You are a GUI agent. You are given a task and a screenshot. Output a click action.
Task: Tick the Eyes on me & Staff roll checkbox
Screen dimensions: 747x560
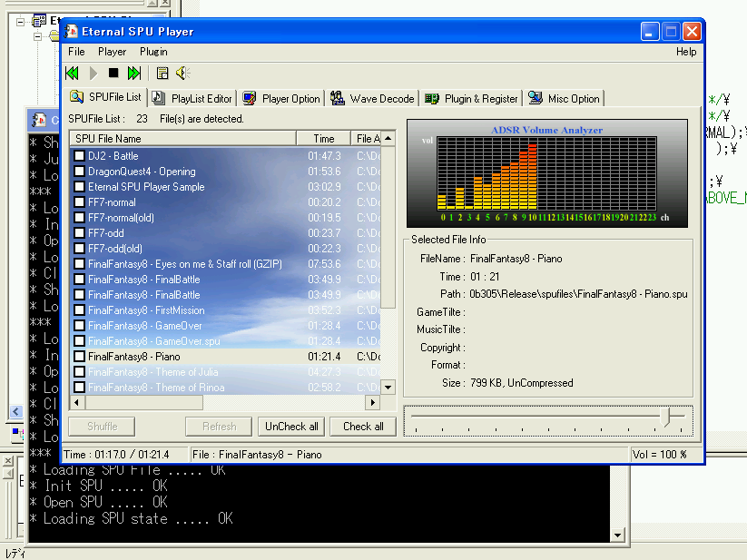click(x=80, y=264)
